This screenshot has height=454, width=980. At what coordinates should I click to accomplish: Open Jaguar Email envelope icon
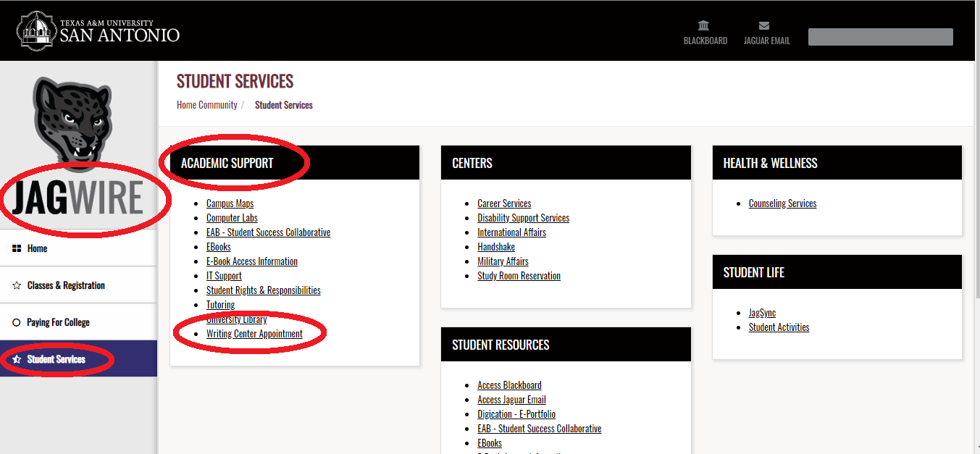click(764, 26)
